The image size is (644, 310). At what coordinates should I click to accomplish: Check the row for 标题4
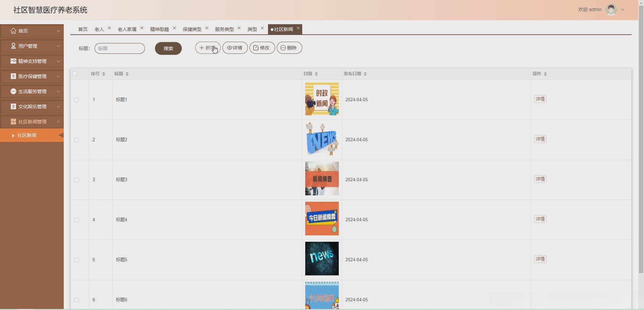click(x=76, y=220)
